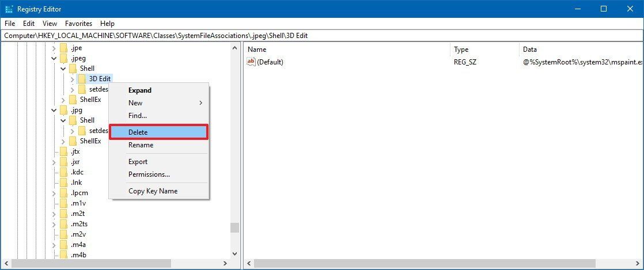Open the Edit menu

click(x=29, y=24)
